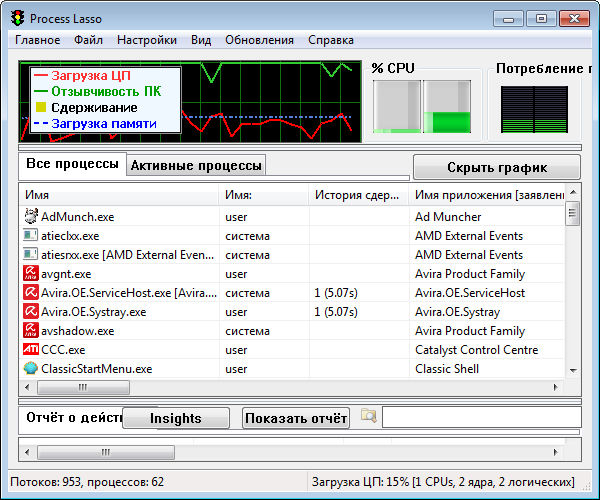Screen dimensions: 600x500
Task: Select the atieclxx.exe row name
Action: point(70,236)
